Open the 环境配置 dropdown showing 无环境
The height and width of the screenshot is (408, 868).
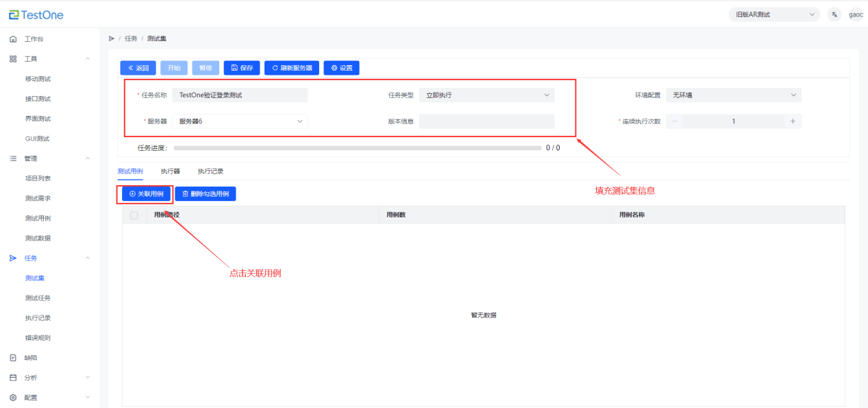pyautogui.click(x=733, y=95)
